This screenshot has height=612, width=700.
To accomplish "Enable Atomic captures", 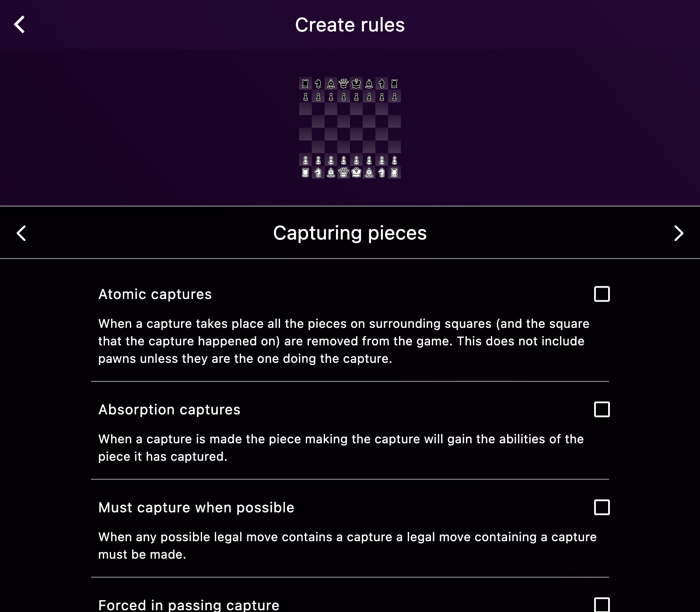I will coord(602,294).
